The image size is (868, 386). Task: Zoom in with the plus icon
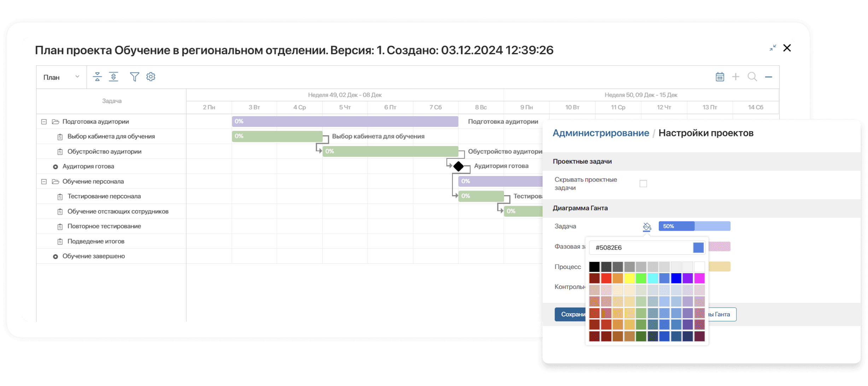735,77
